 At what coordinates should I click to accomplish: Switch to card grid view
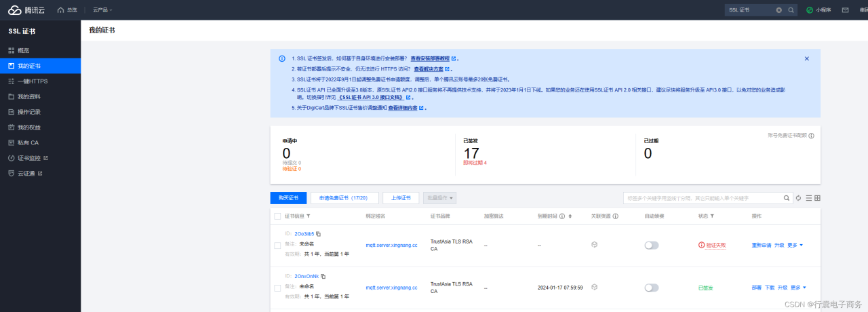click(817, 198)
